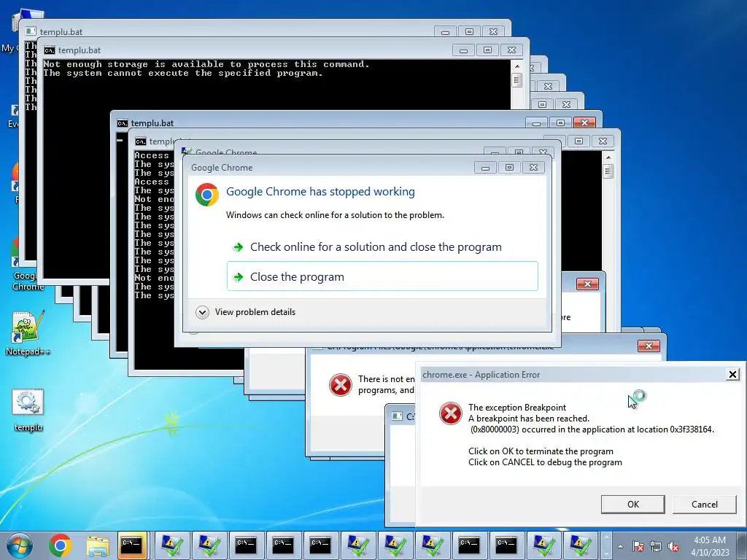This screenshot has height=560, width=747.
Task: Show hidden system tray icons arrow
Action: tap(620, 547)
